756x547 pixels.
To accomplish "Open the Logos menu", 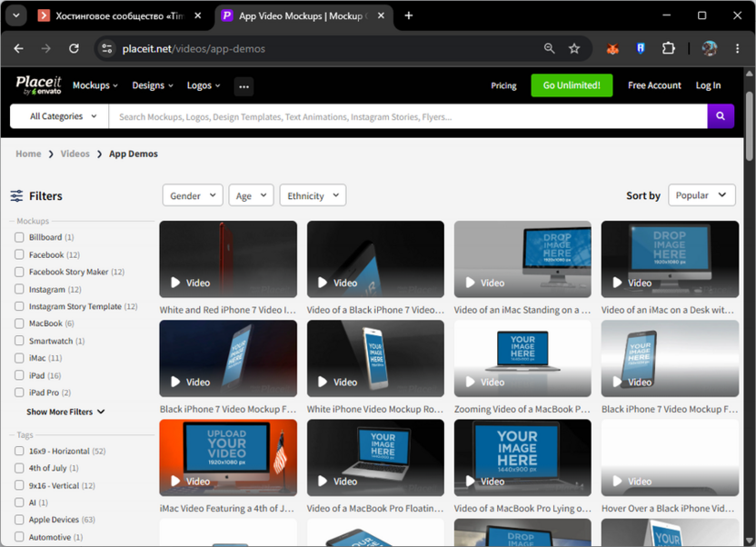I will click(204, 85).
